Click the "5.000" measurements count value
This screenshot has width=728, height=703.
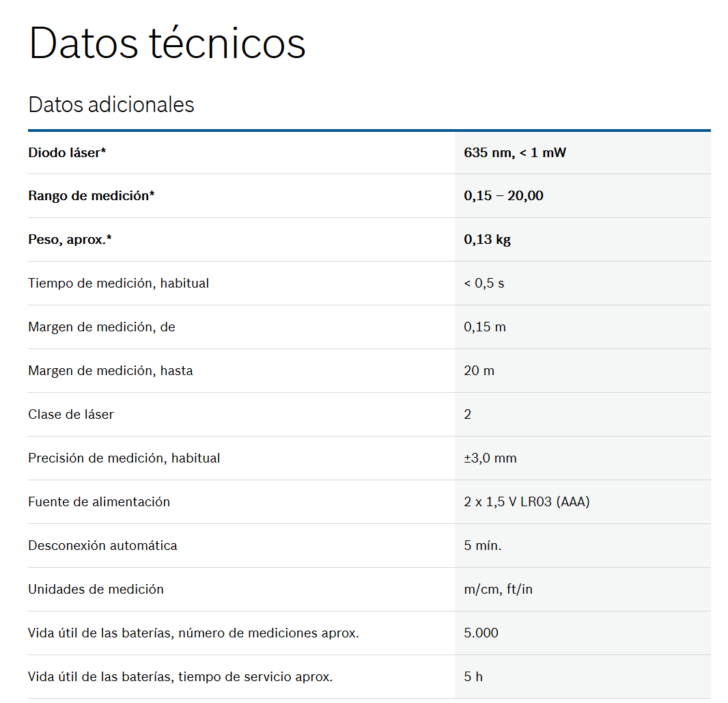click(x=481, y=633)
